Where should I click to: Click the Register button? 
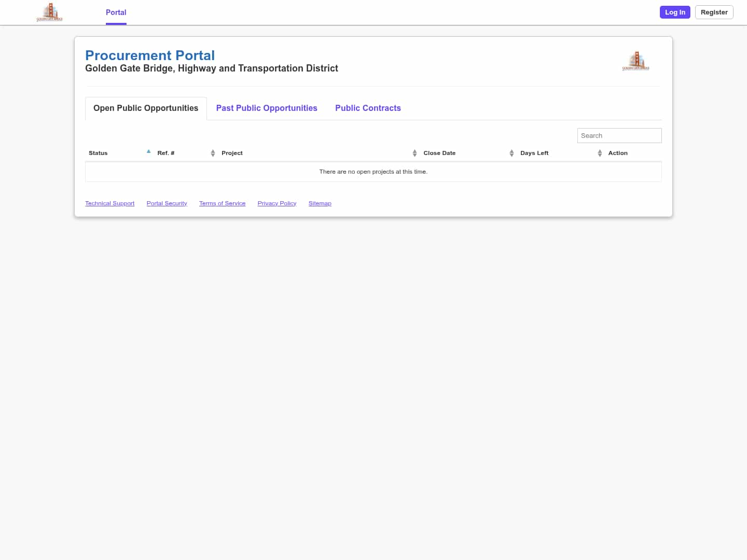(714, 12)
